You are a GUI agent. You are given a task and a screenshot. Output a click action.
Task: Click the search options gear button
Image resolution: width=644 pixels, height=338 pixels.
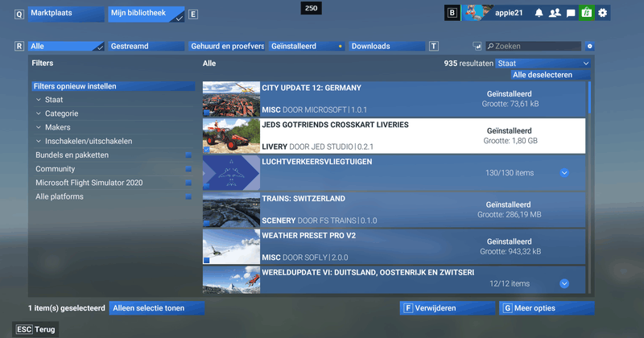coord(590,46)
